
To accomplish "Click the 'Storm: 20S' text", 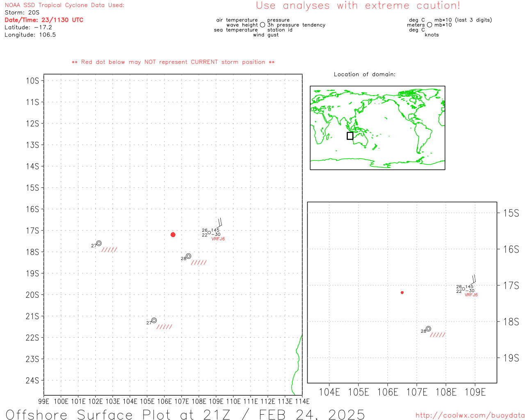I will click(x=22, y=13).
